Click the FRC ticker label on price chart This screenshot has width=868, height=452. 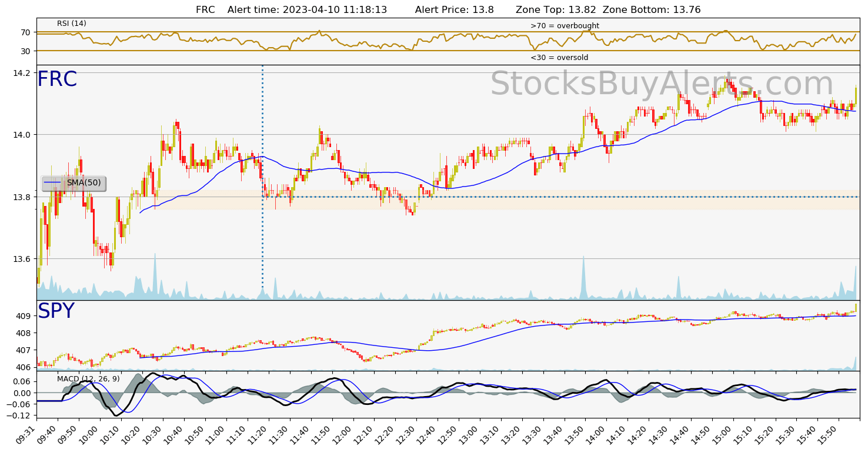[x=57, y=79]
